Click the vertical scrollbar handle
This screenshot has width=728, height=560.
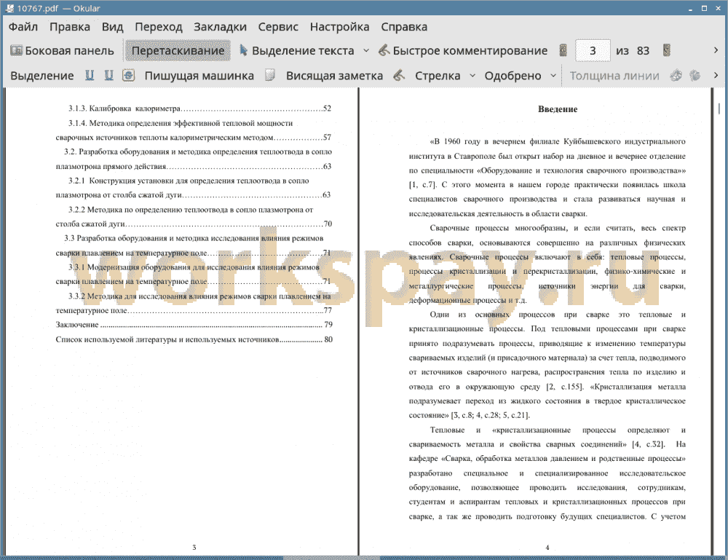[x=719, y=109]
